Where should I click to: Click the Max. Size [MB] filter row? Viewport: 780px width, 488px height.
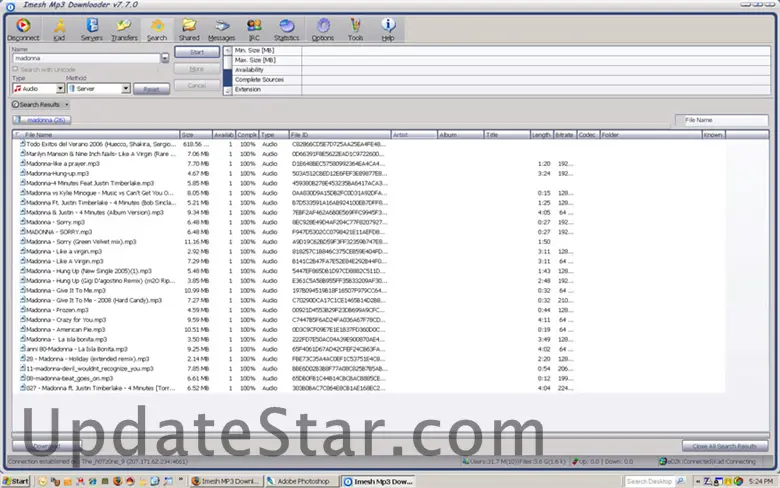click(x=501, y=60)
